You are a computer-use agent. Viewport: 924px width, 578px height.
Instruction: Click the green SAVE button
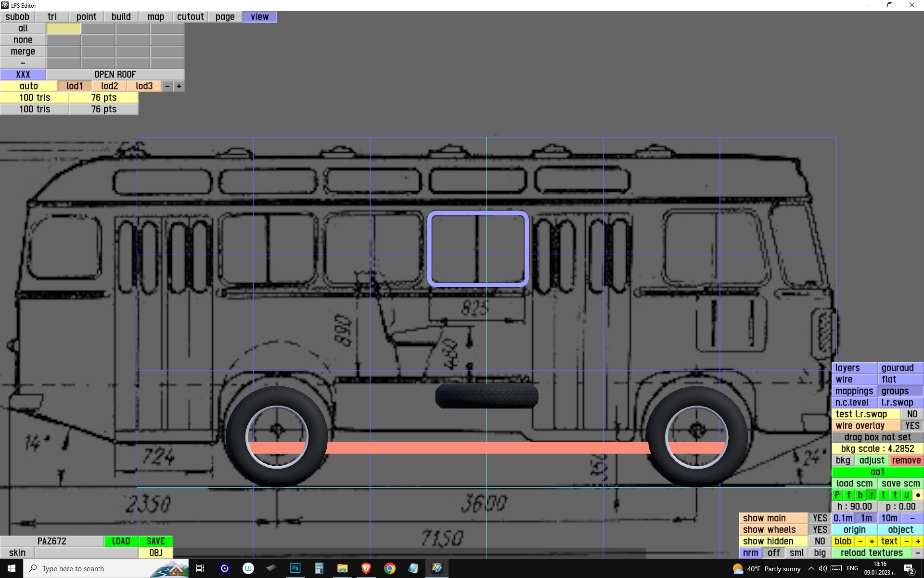(x=155, y=541)
